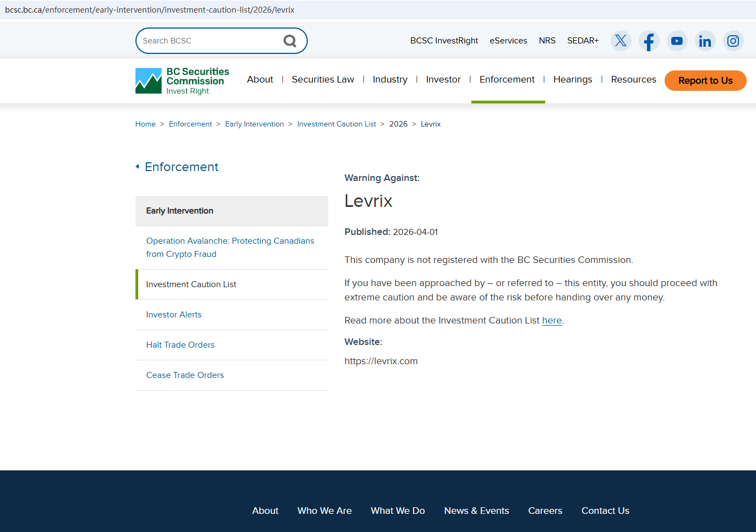Image resolution: width=756 pixels, height=532 pixels.
Task: Click the BC Securities Commission logo
Action: (182, 81)
